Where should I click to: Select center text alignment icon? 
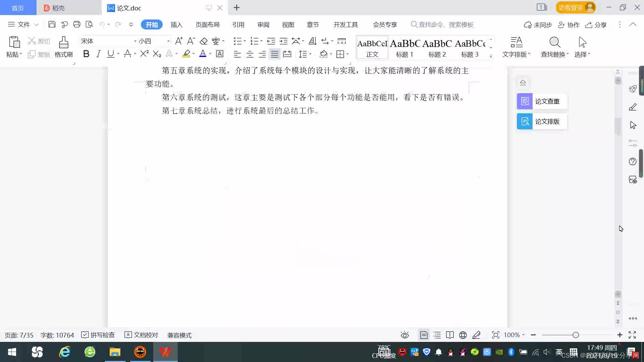[250, 54]
